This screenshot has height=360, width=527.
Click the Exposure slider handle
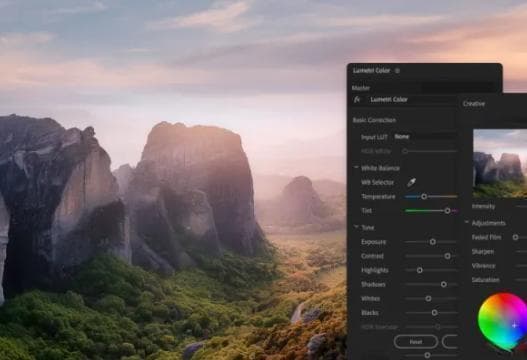pos(433,242)
